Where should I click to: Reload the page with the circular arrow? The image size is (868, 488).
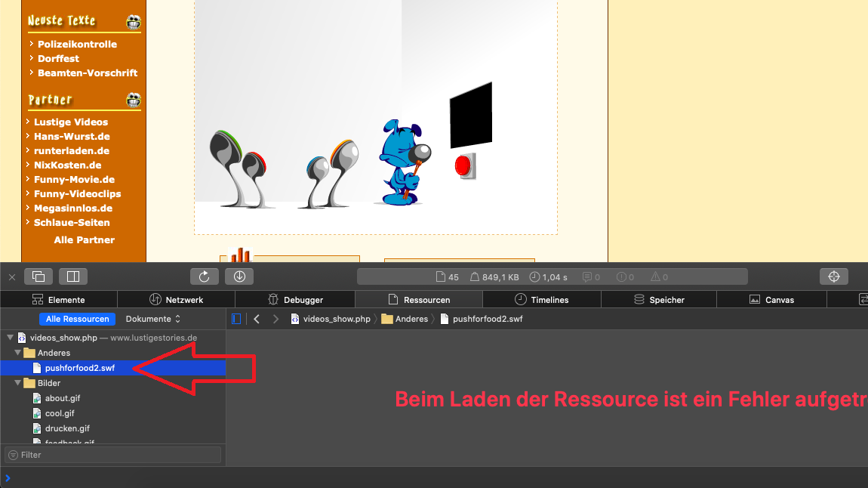click(205, 276)
